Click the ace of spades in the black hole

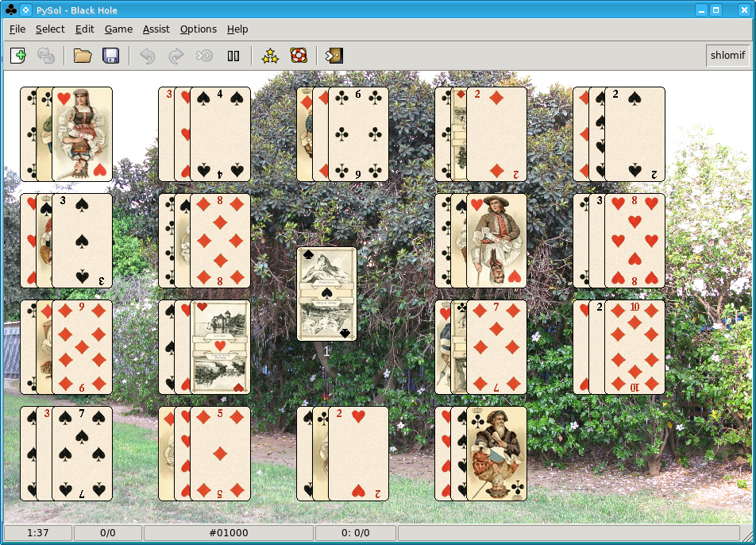[x=326, y=294]
